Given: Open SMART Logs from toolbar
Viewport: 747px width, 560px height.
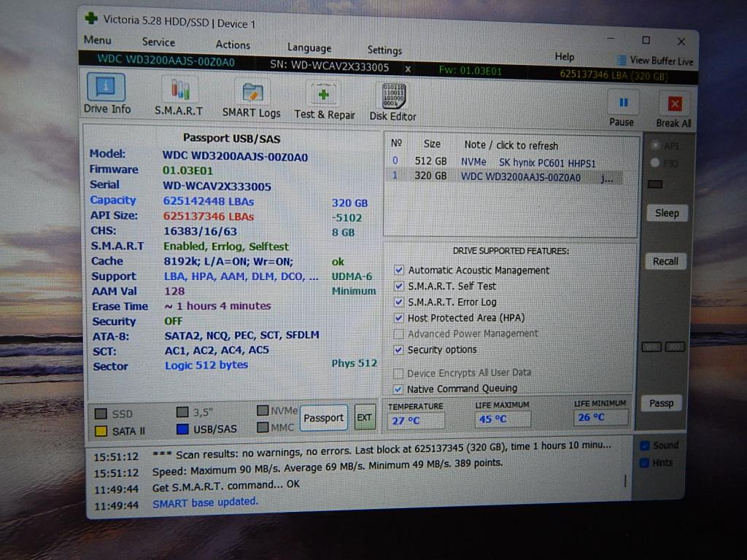Looking at the screenshot, I should [252, 99].
